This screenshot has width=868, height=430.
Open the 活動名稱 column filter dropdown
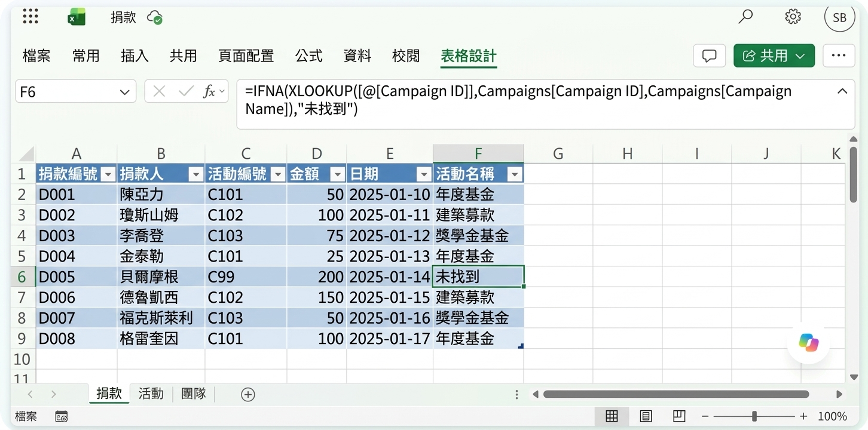pyautogui.click(x=515, y=174)
